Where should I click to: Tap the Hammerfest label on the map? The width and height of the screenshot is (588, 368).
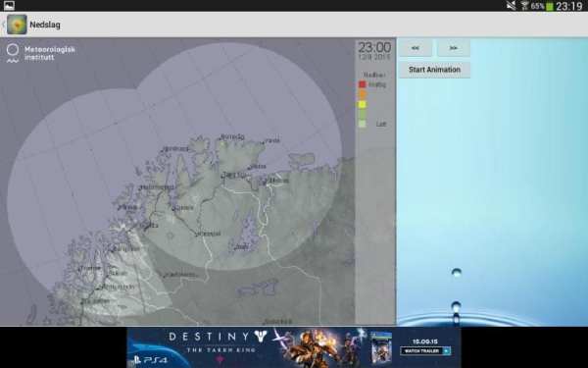point(157,187)
